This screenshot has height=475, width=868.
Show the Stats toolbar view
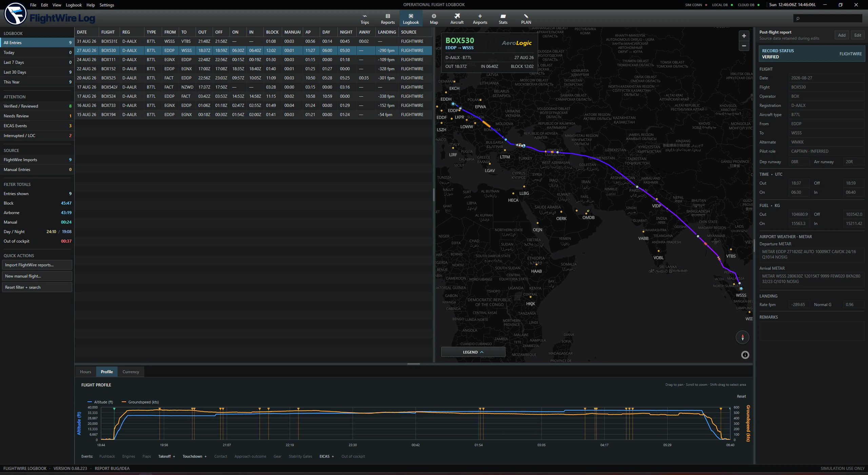point(503,19)
